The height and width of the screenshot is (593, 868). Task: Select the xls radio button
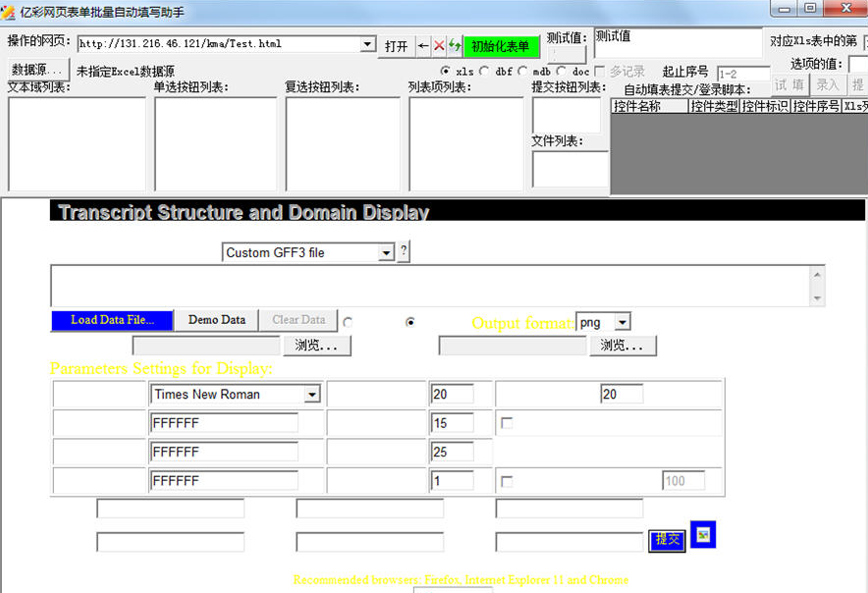(445, 72)
